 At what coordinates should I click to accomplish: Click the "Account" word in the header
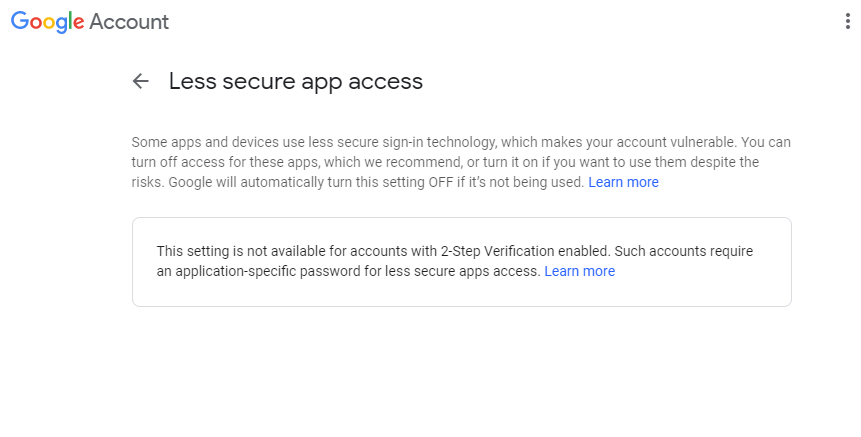(129, 22)
